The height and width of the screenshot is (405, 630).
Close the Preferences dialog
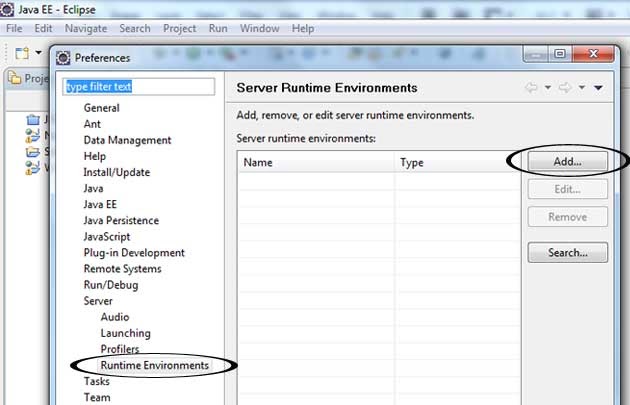[593, 54]
